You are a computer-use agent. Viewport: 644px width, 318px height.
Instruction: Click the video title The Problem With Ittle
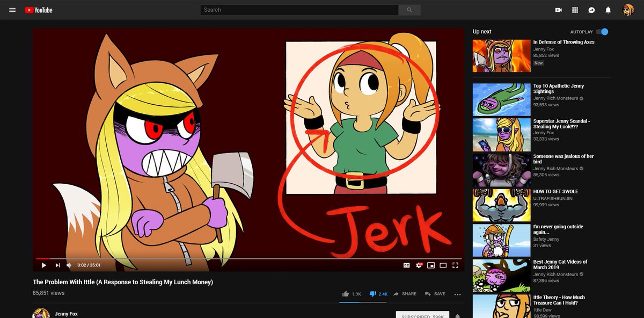(123, 282)
